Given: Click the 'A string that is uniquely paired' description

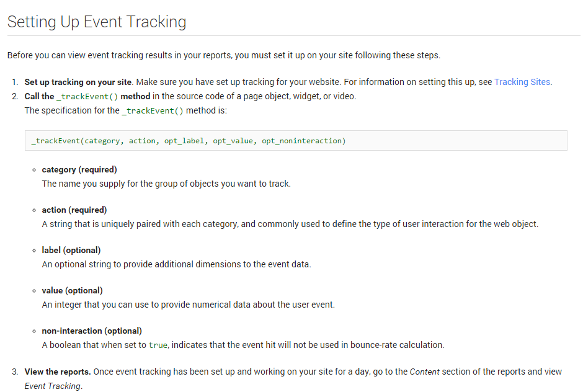Looking at the screenshot, I should [x=290, y=224].
